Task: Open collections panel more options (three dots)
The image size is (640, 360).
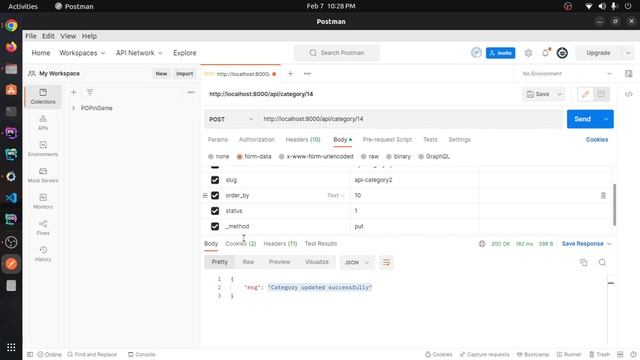Action: coord(191,92)
